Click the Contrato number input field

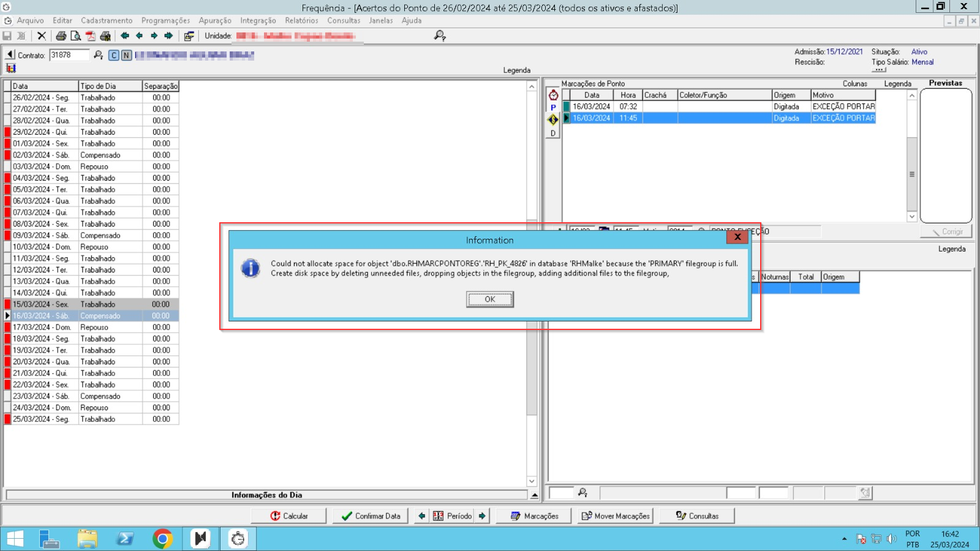tap(69, 55)
